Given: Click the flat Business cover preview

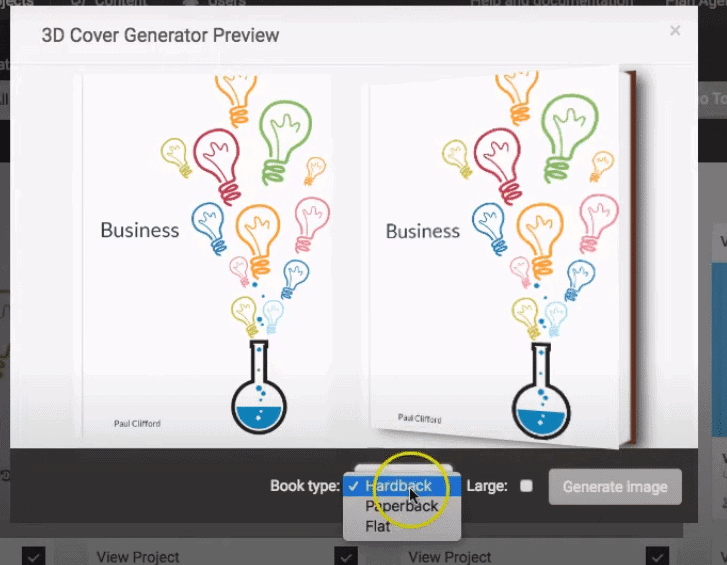Looking at the screenshot, I should point(207,257).
